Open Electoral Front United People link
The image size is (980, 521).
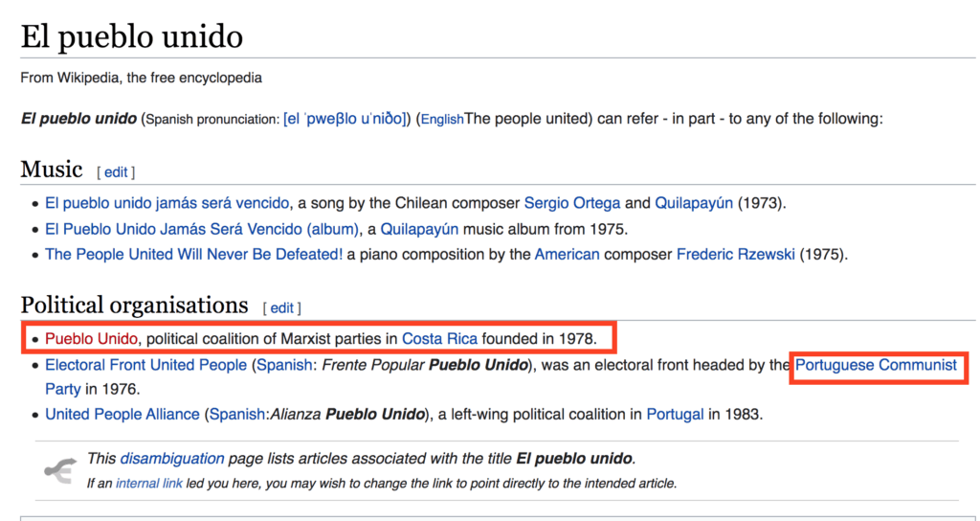click(x=145, y=365)
